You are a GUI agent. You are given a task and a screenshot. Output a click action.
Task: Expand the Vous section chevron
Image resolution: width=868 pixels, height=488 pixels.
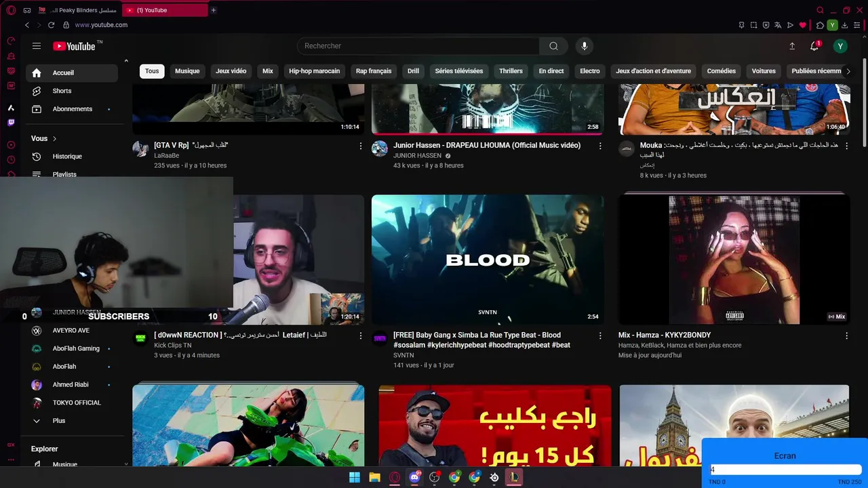point(54,138)
